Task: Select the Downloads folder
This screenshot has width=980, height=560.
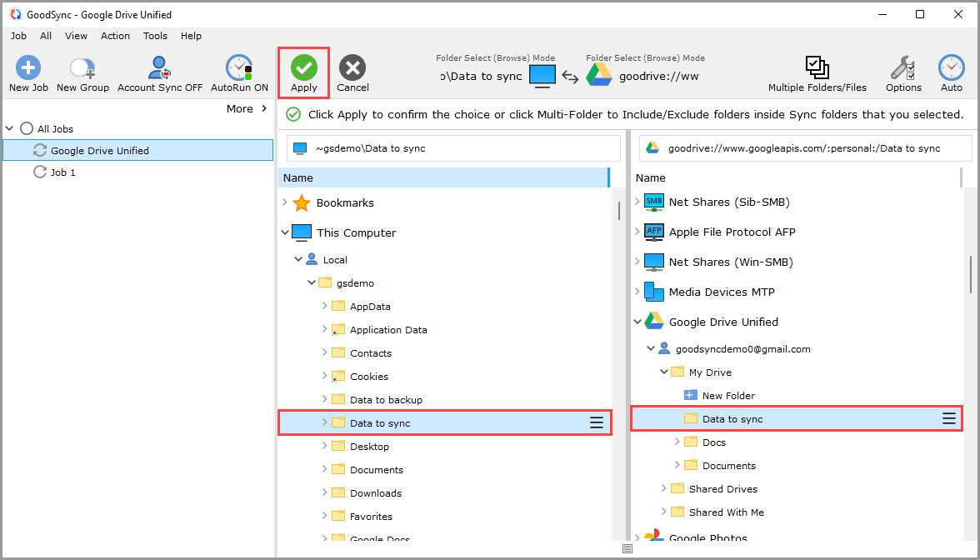Action: click(375, 493)
